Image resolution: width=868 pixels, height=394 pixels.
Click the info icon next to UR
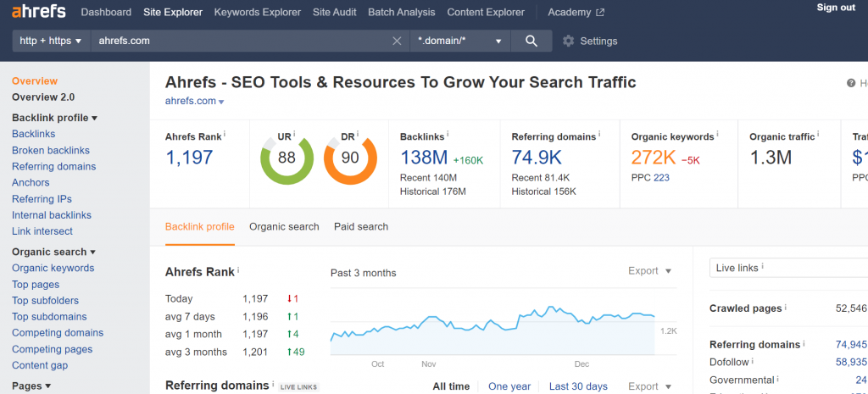[294, 134]
